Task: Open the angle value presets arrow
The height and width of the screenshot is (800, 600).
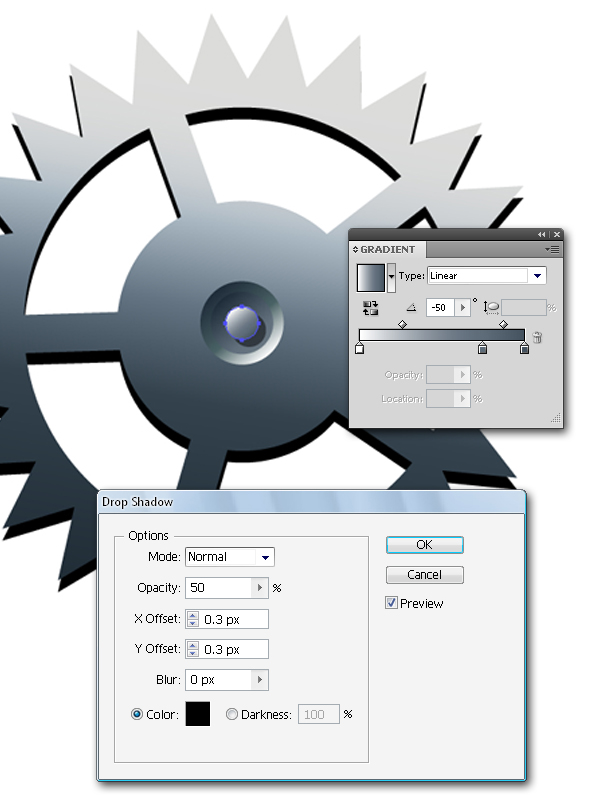Action: coord(463,307)
